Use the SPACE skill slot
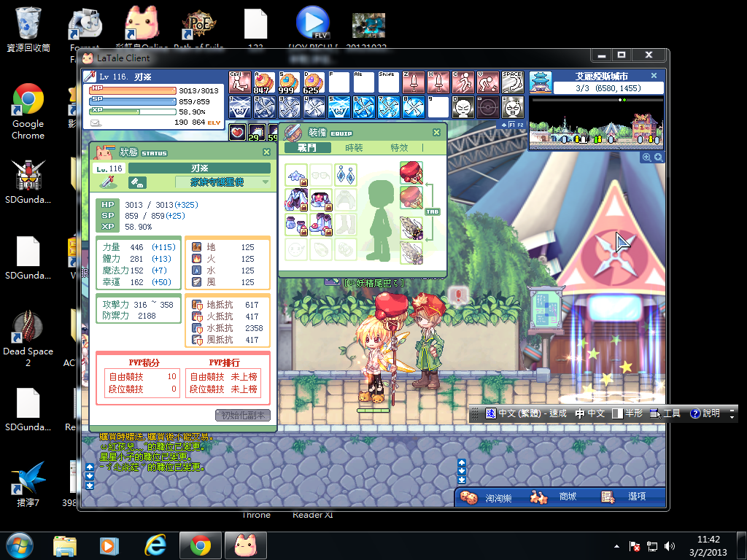 pyautogui.click(x=513, y=82)
